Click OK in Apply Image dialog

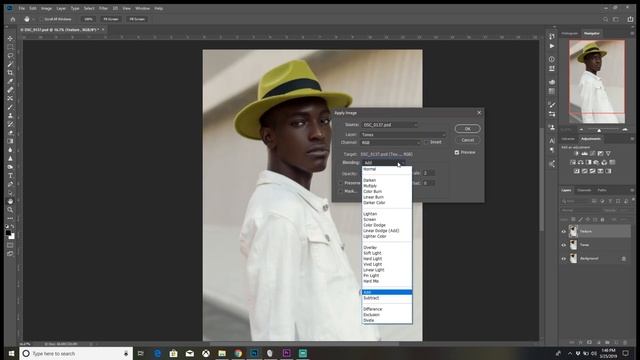click(467, 129)
